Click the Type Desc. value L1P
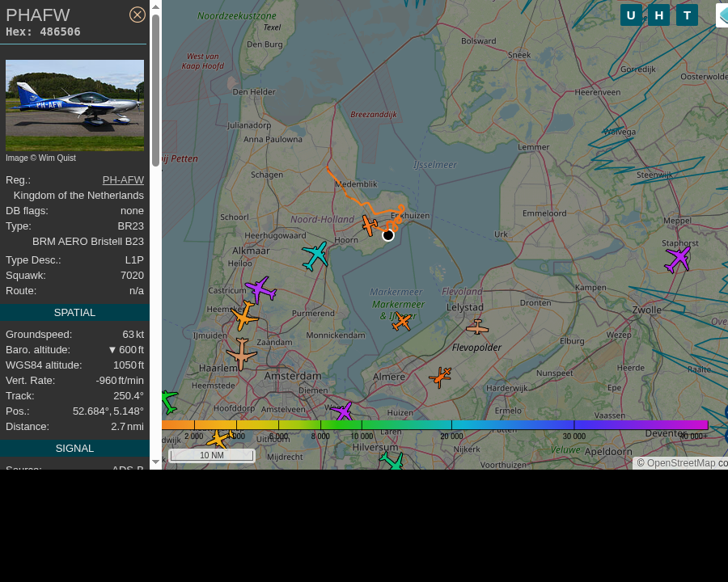Screen dimensions: 728x582 134,260
